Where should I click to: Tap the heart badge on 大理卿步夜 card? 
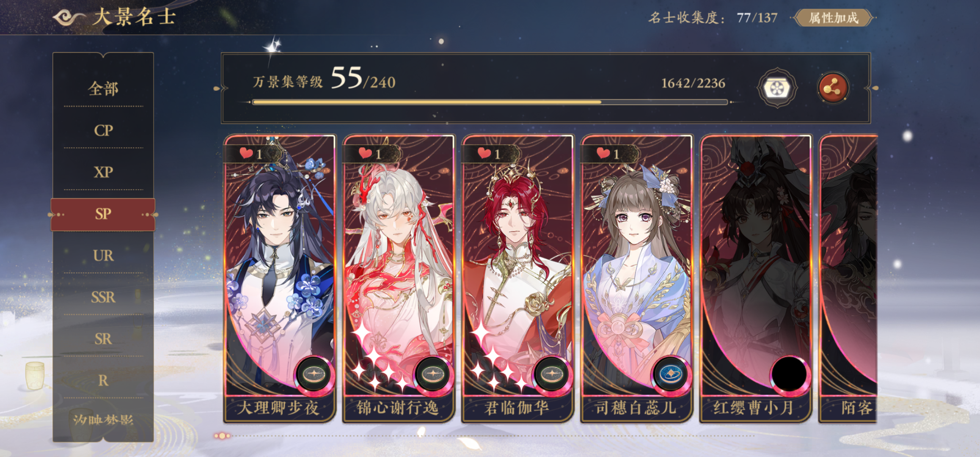click(x=252, y=154)
